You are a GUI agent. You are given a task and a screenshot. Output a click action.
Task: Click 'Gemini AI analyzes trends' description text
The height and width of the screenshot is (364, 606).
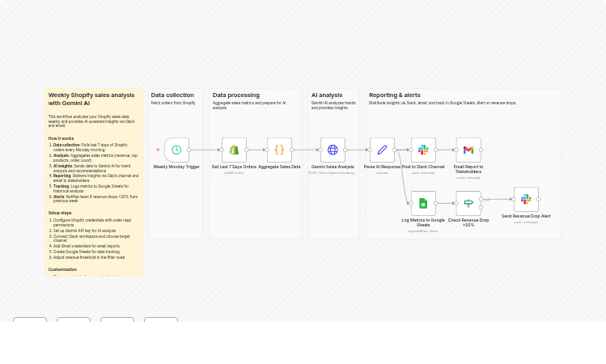333,105
